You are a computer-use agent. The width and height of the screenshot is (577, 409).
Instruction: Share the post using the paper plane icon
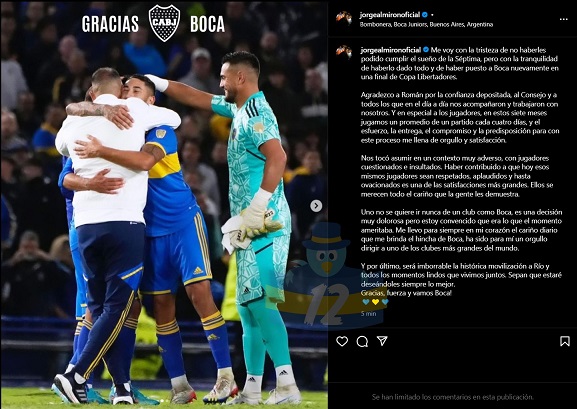point(382,341)
